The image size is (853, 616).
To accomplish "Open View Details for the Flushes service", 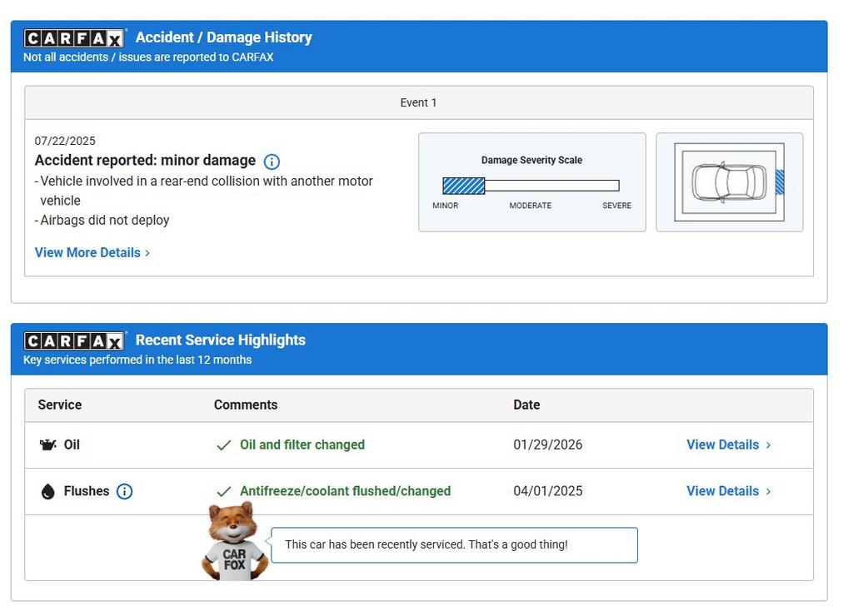I will (x=722, y=492).
